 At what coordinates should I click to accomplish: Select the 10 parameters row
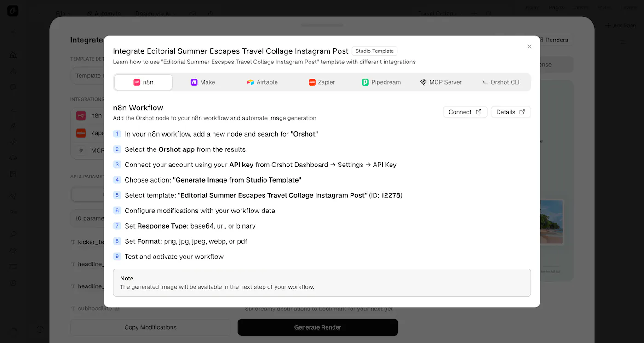[x=87, y=218]
